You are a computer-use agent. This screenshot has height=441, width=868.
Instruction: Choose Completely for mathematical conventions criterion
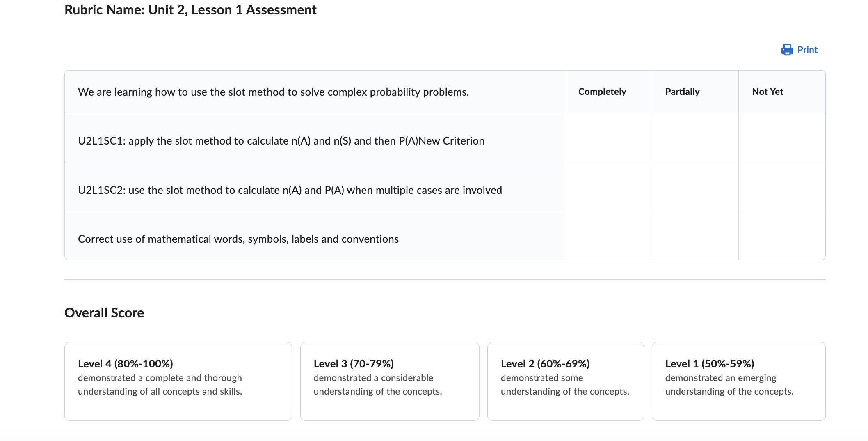(608, 235)
